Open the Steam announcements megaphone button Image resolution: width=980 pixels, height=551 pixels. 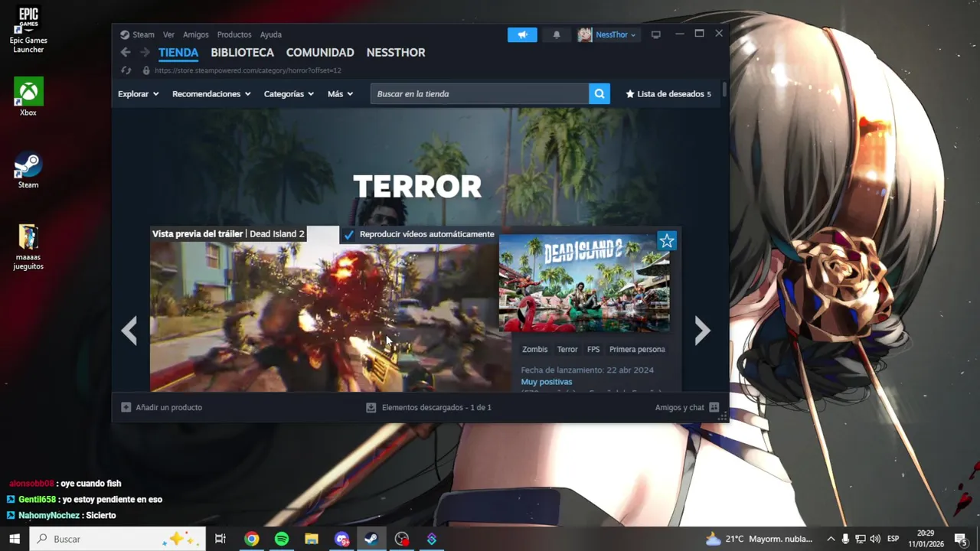click(522, 34)
